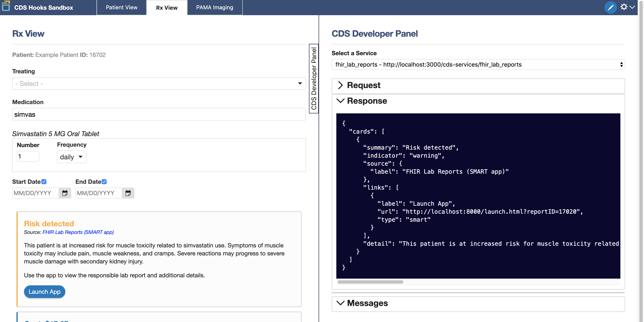Uncheck the Start Date checkbox

(44, 182)
